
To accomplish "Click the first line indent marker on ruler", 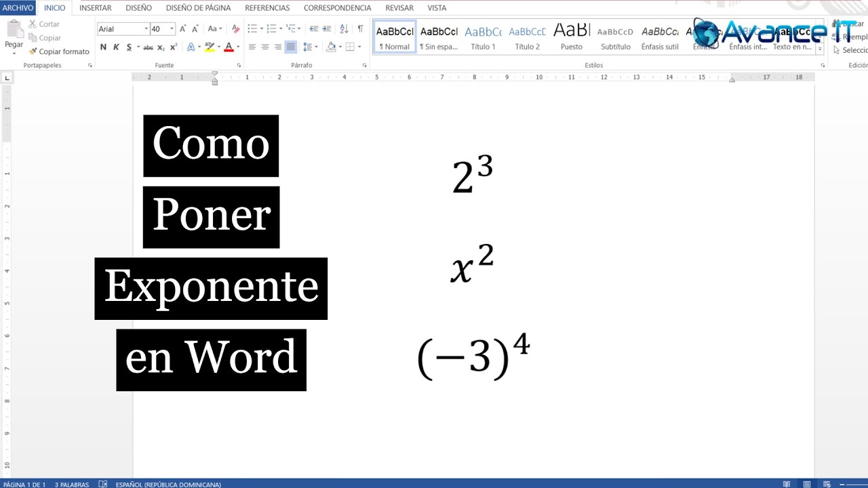I will [x=215, y=74].
